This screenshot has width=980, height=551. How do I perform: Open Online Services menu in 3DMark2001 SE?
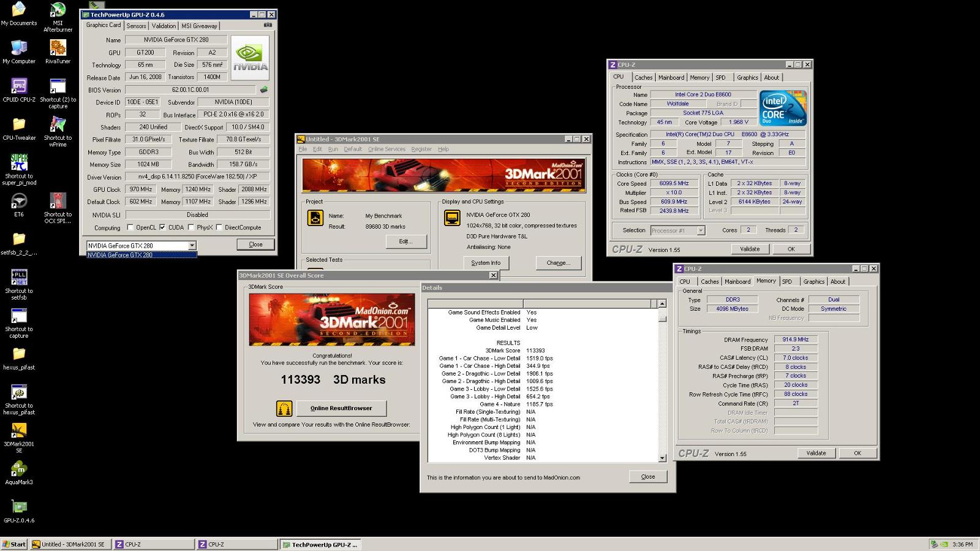386,149
